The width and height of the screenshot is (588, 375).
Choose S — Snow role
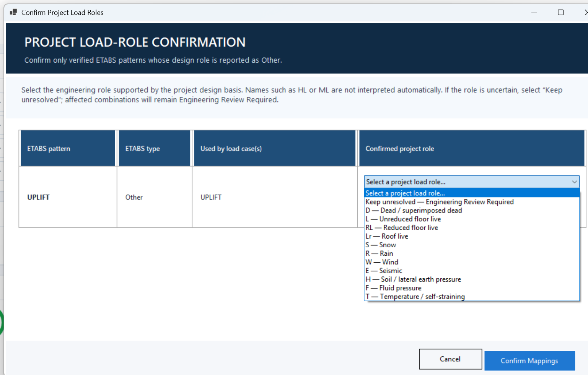point(471,245)
